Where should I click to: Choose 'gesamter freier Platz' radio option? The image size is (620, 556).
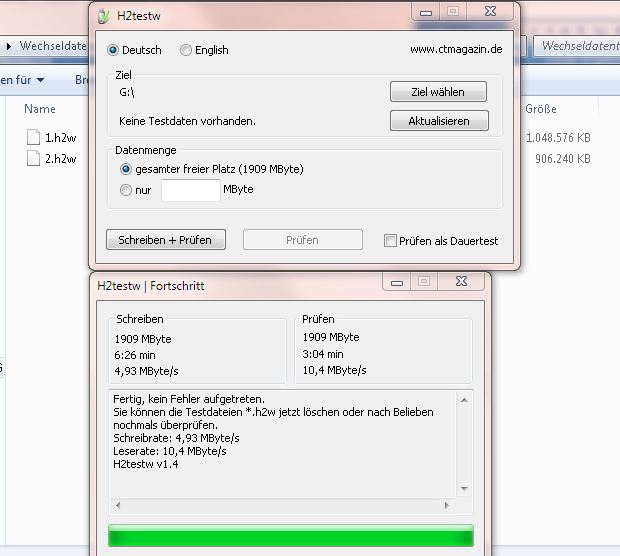[126, 169]
